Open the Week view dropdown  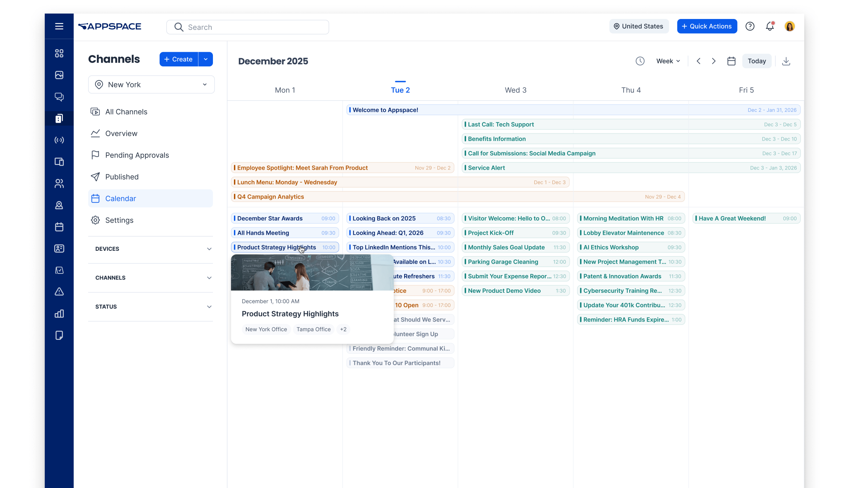coord(667,61)
